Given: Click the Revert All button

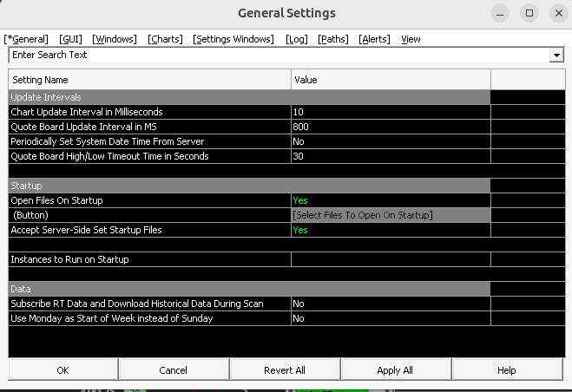Looking at the screenshot, I should tap(285, 370).
